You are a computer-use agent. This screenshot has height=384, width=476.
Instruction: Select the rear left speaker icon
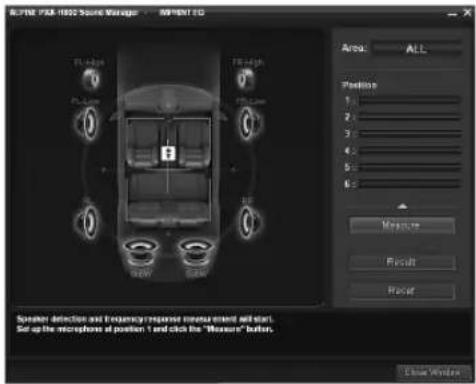(x=87, y=221)
